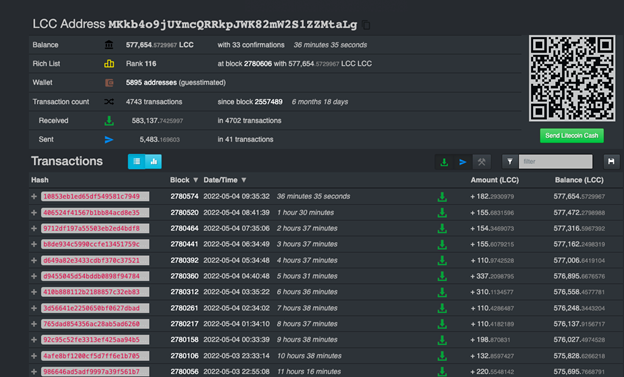Expand transaction 9712df197a55503eb2ed4bdf8

click(x=34, y=229)
